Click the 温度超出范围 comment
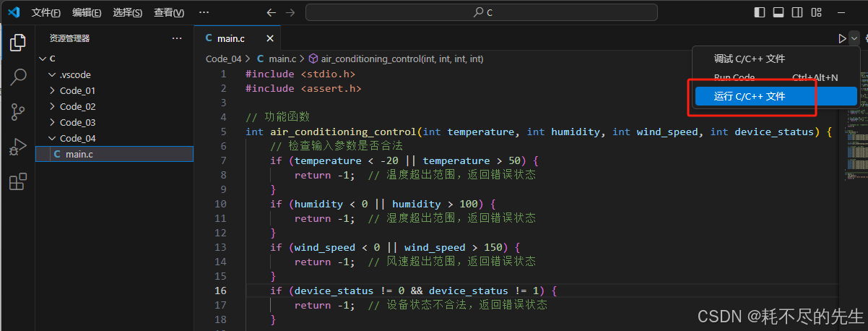The height and width of the screenshot is (331, 868). pos(452,175)
